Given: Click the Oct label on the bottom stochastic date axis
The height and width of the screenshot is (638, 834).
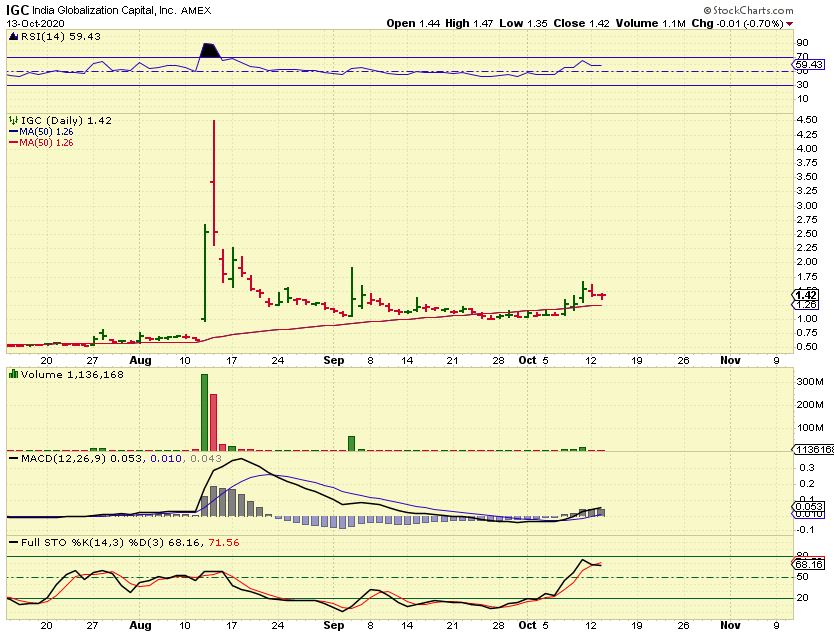Looking at the screenshot, I should coord(528,625).
